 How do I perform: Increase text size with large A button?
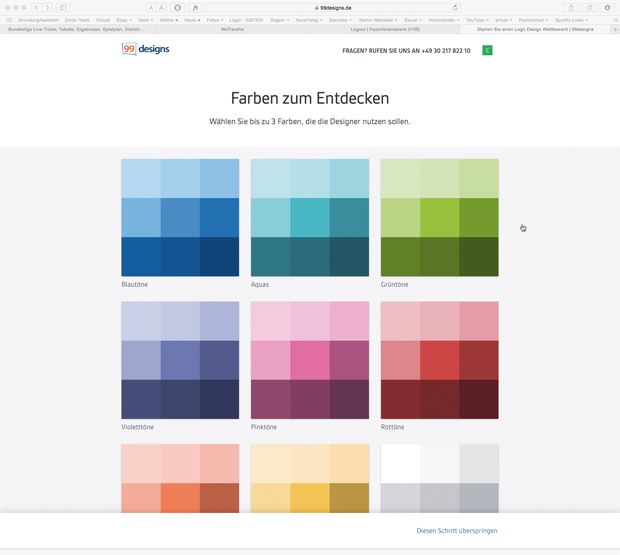pos(162,8)
